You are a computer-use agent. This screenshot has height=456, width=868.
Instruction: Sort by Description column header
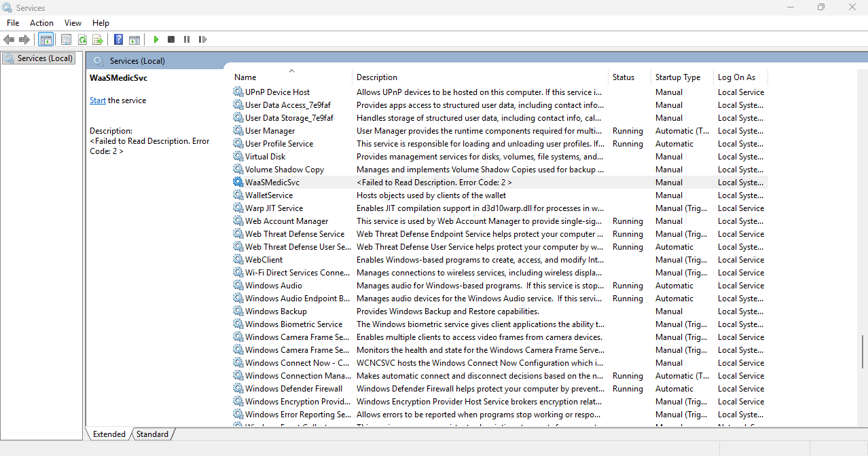tap(480, 77)
